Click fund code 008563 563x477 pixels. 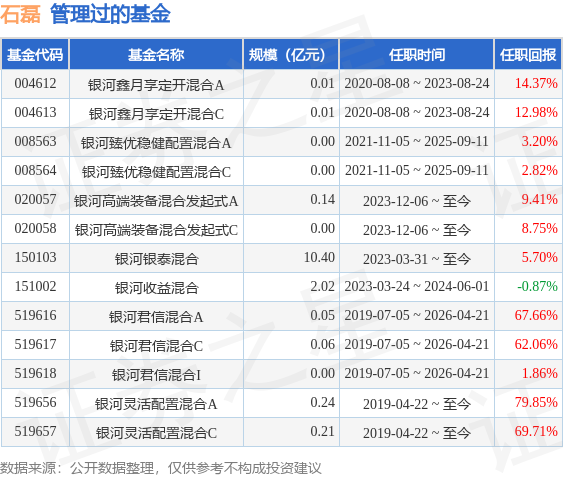35,142
